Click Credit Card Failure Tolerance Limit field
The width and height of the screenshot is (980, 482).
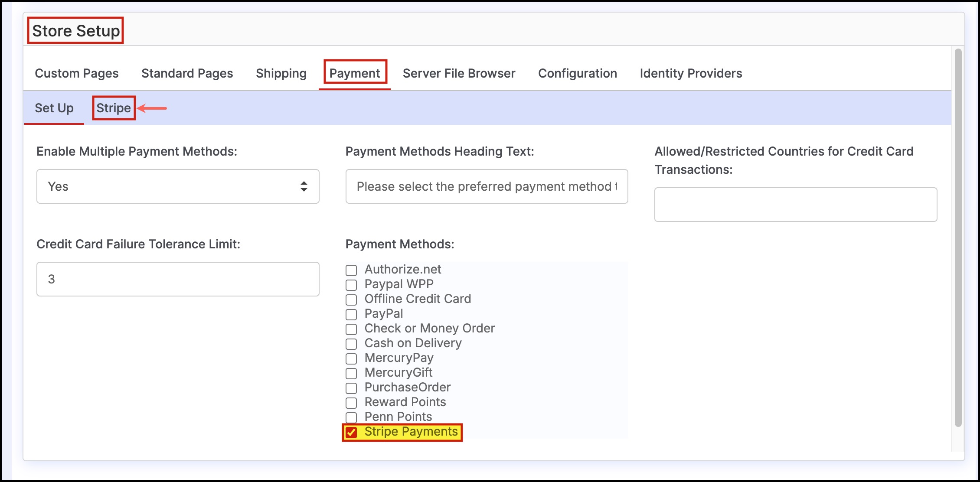point(178,279)
